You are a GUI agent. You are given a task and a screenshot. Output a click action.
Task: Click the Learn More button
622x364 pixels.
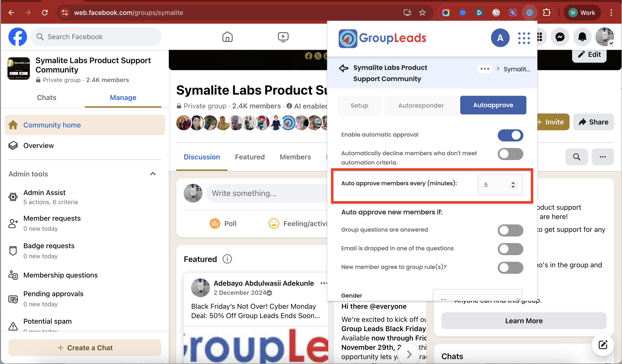click(x=524, y=321)
